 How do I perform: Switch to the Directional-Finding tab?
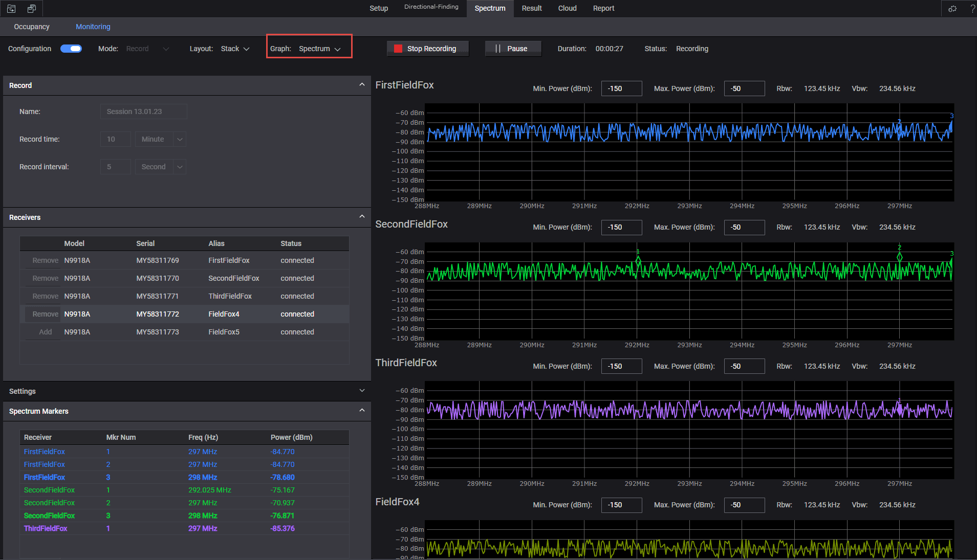pos(431,7)
